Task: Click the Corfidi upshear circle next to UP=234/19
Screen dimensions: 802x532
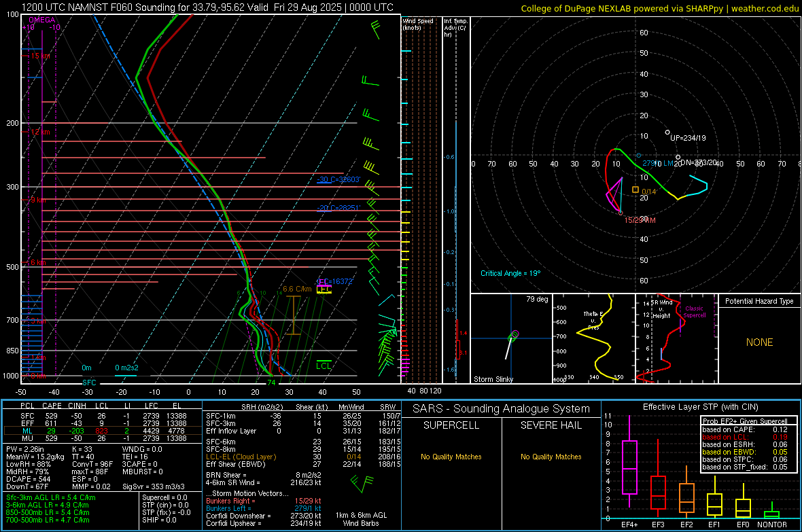Action: 667,132
